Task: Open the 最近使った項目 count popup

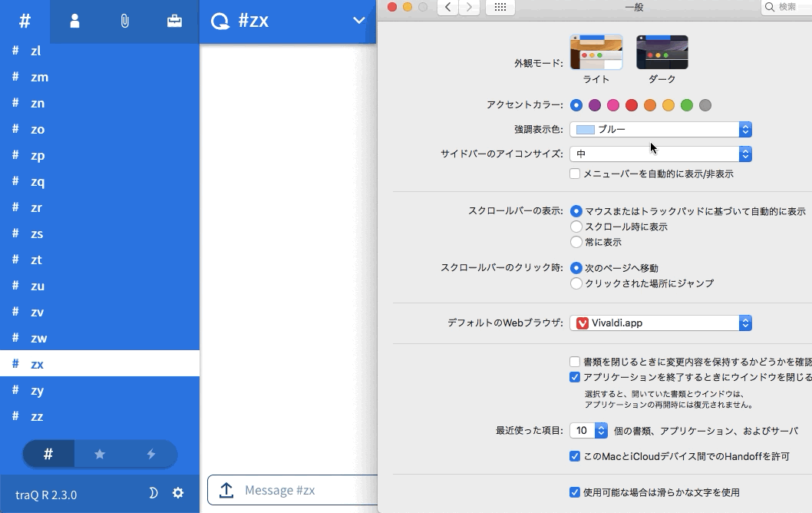Action: (589, 431)
